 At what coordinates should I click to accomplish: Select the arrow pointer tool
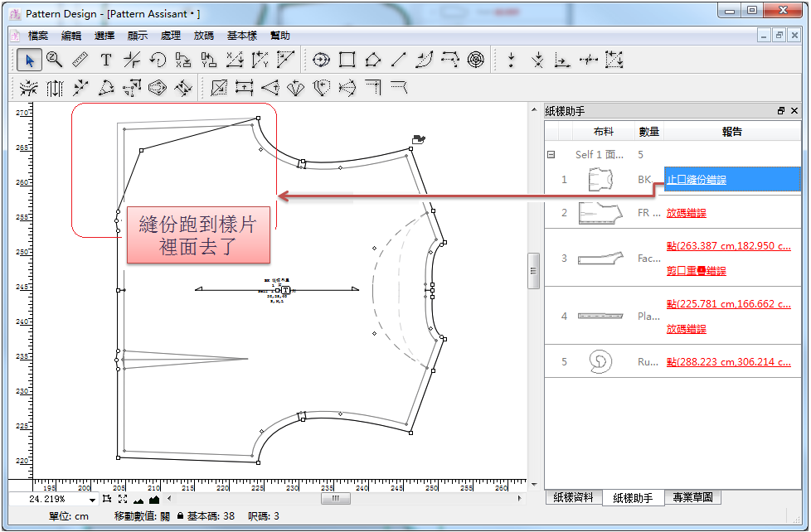(x=29, y=60)
